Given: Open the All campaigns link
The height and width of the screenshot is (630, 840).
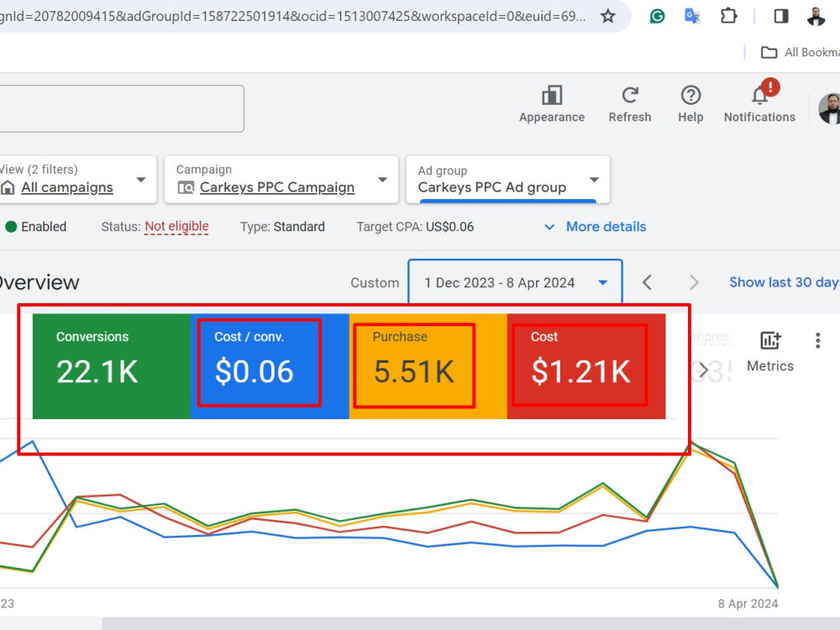Looking at the screenshot, I should point(67,187).
